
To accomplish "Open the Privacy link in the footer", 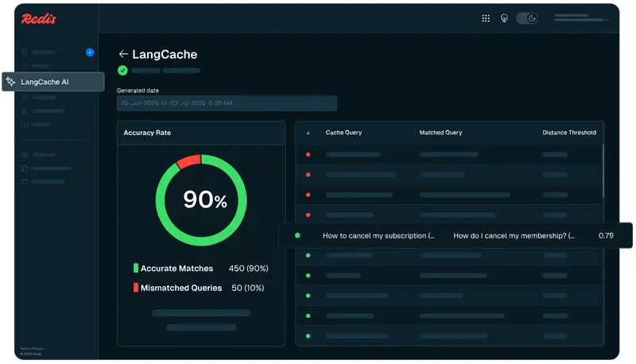I will point(37,349).
